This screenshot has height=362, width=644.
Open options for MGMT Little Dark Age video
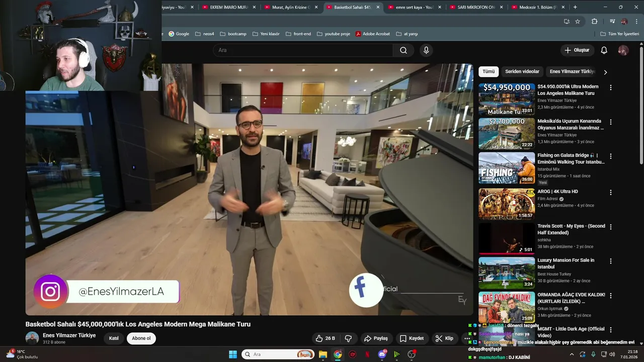tap(611, 330)
